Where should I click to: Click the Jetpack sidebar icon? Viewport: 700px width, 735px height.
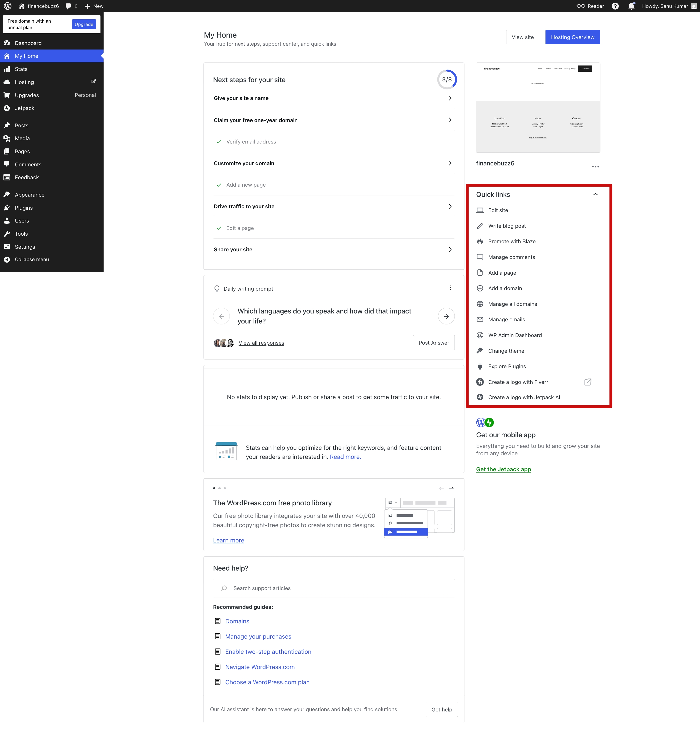coord(7,108)
